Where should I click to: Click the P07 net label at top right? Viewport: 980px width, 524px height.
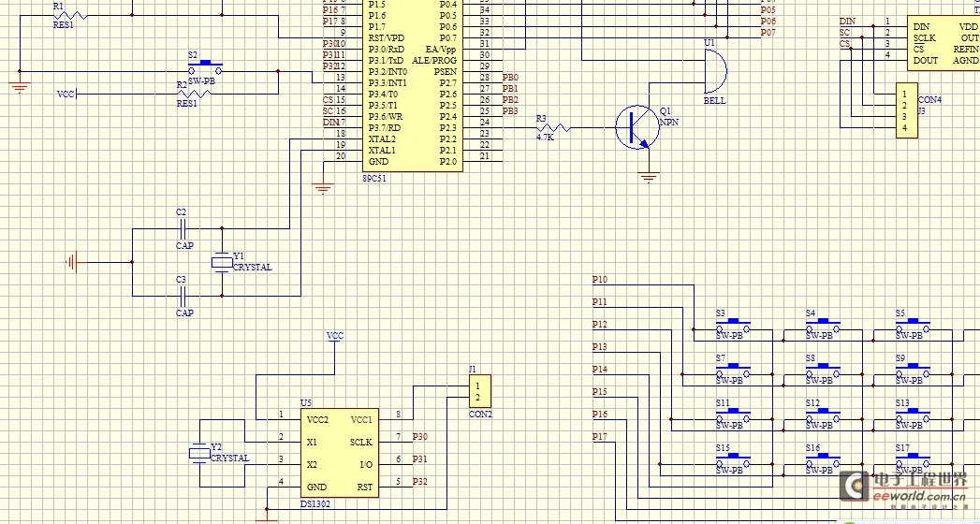768,33
